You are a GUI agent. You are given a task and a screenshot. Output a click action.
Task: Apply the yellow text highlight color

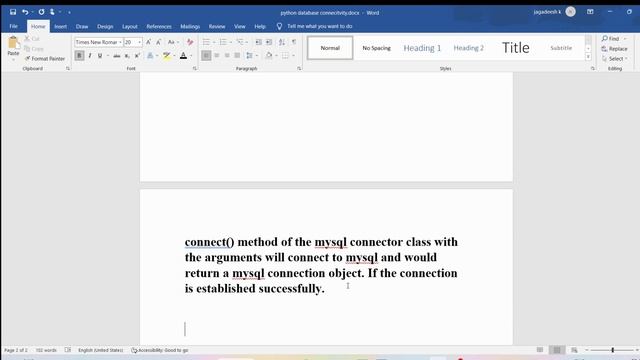pos(167,56)
